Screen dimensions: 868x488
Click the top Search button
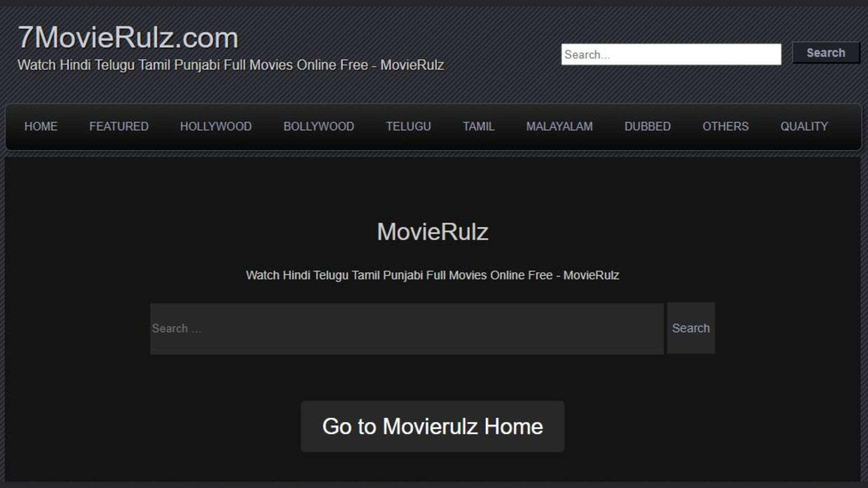pyautogui.click(x=825, y=53)
